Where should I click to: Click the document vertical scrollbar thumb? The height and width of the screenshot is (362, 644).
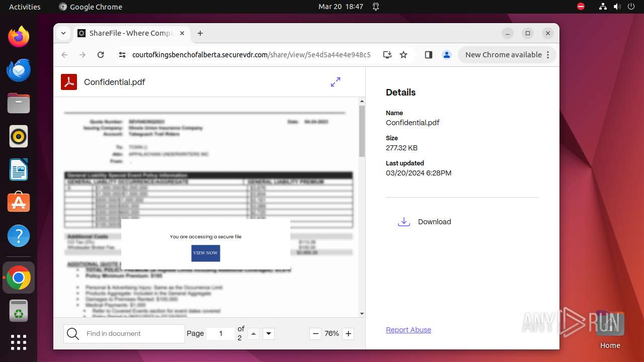362,131
